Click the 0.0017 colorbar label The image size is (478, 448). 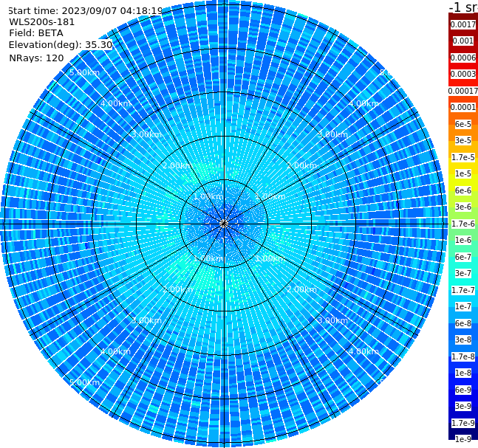pos(463,24)
